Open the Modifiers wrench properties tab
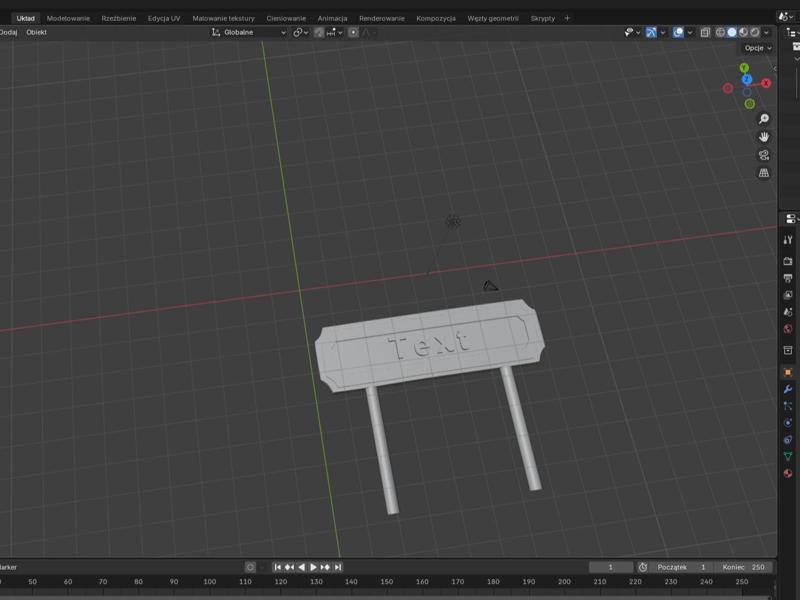Image resolution: width=800 pixels, height=600 pixels. pyautogui.click(x=788, y=389)
